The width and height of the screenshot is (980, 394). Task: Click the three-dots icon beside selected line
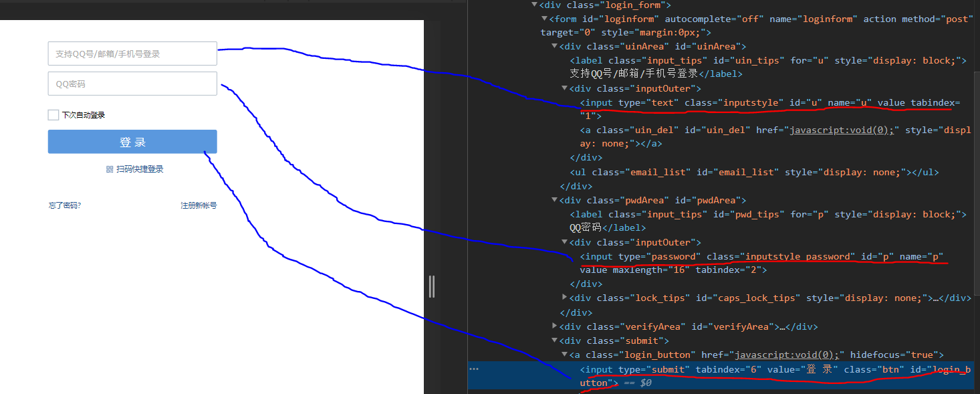pos(474,369)
